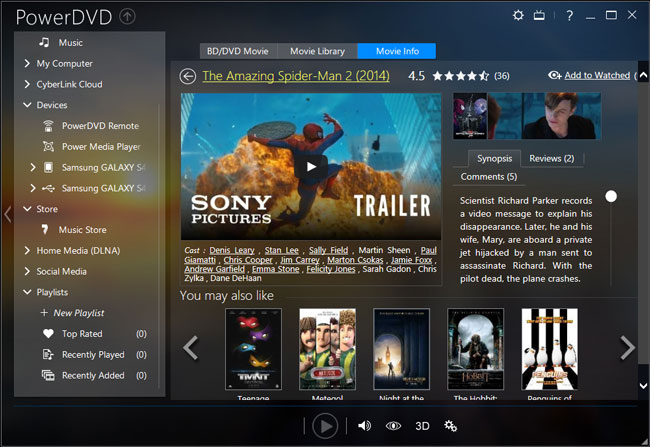Image resolution: width=650 pixels, height=447 pixels.
Task: Select The Hobbit movie poster
Action: point(475,349)
